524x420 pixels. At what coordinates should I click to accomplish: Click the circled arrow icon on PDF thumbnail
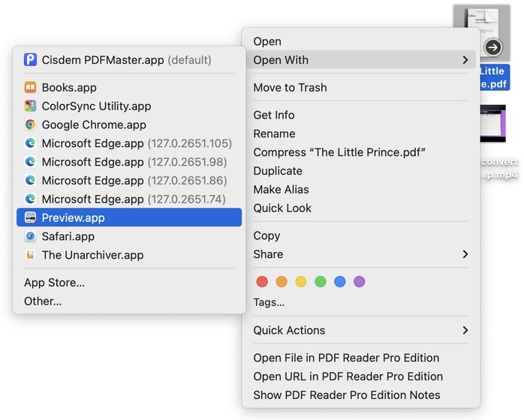(493, 47)
